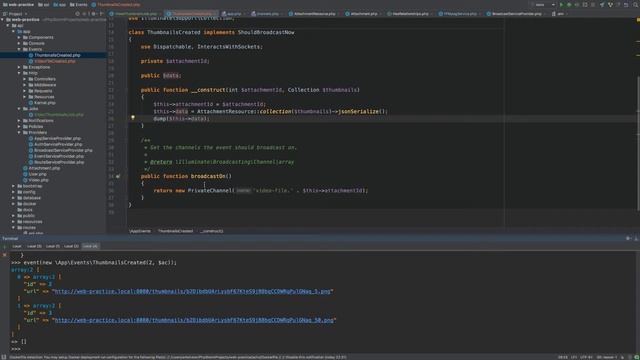This screenshot has width=640, height=360.
Task: Switch to the first Local terminal tab
Action: [17, 247]
